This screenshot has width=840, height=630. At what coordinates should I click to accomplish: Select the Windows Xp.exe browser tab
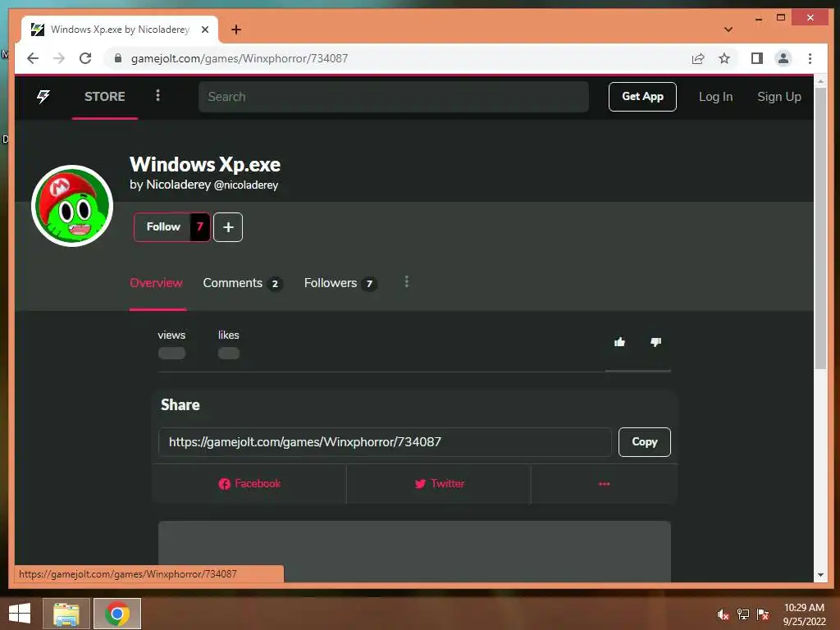[120, 30]
